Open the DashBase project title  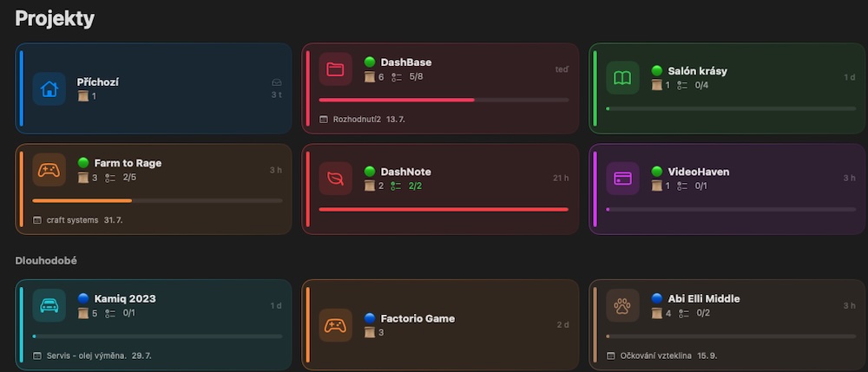406,62
